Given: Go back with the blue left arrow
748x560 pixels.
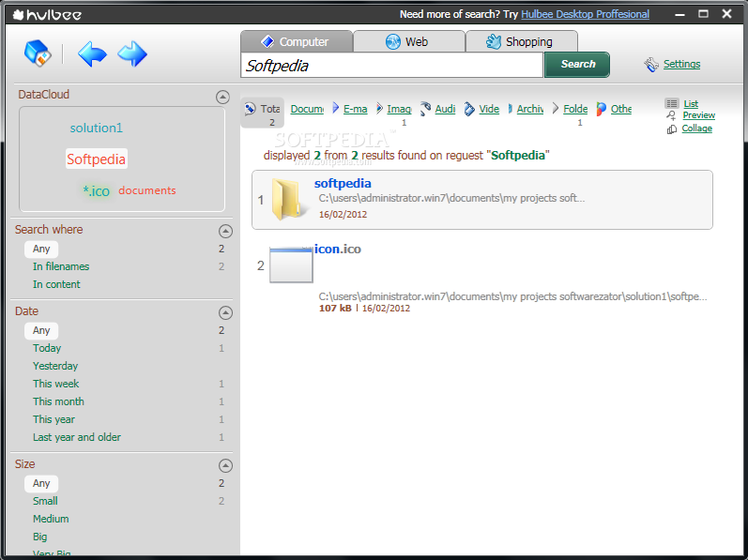Looking at the screenshot, I should click(93, 53).
